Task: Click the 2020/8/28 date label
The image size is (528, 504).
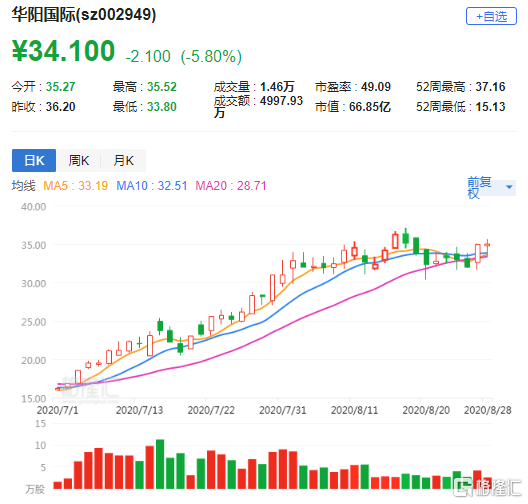Action: (x=488, y=410)
